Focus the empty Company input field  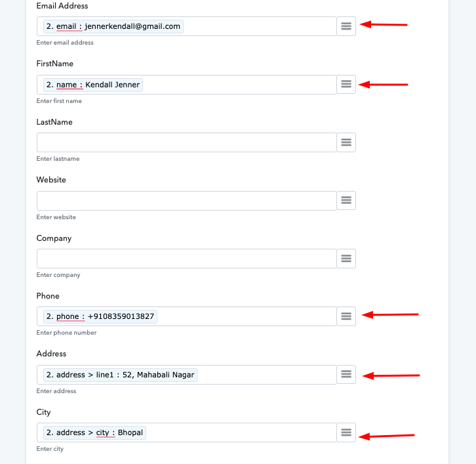187,259
